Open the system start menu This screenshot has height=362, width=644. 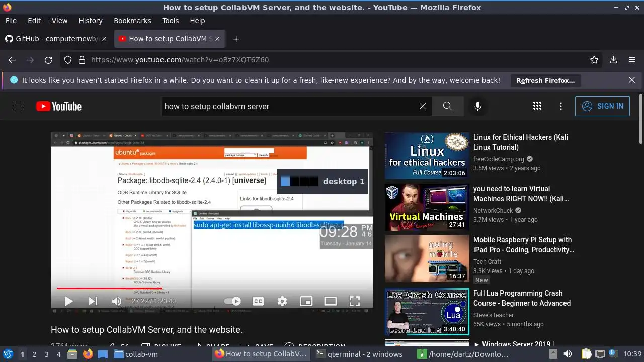click(8, 354)
